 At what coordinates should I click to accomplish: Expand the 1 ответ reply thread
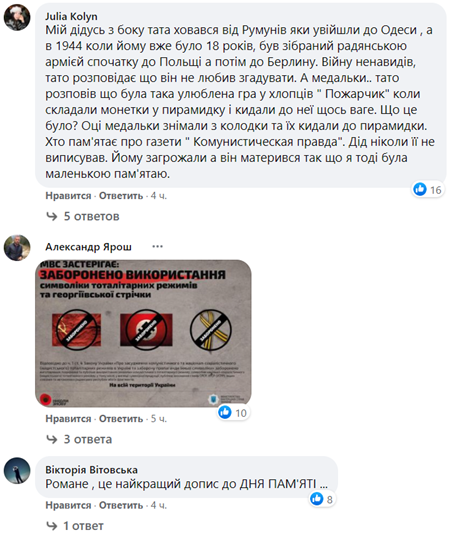[x=75, y=526]
